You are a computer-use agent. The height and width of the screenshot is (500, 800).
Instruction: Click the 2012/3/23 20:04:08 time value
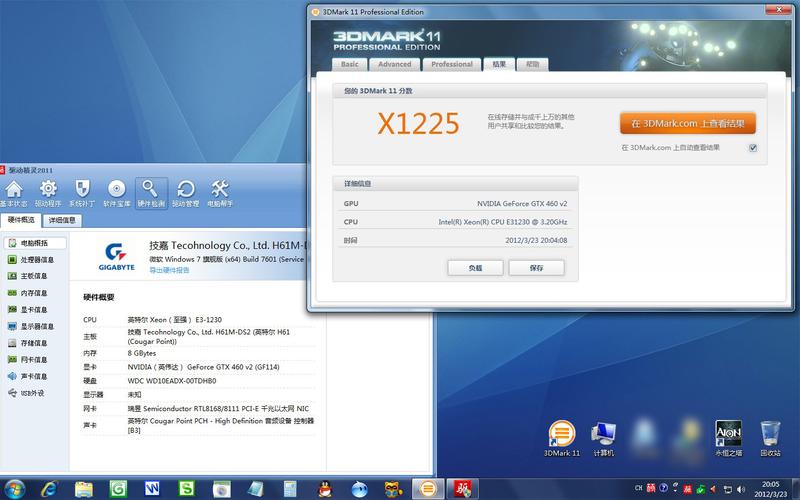pyautogui.click(x=536, y=240)
